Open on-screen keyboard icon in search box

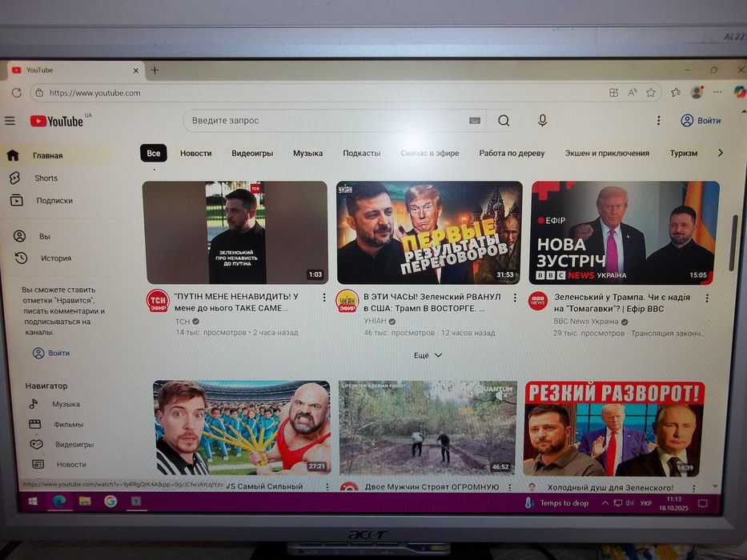pos(475,121)
